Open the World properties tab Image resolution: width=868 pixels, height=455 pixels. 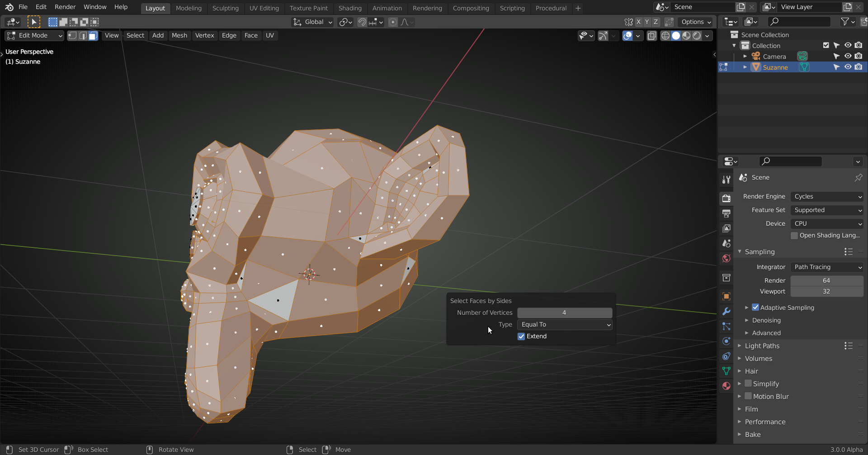(x=726, y=258)
